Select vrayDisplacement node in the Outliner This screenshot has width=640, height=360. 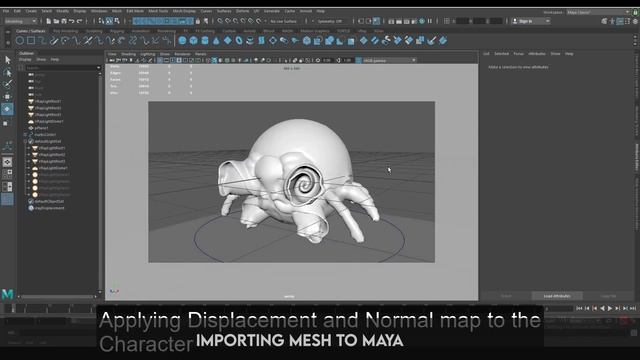coord(49,208)
